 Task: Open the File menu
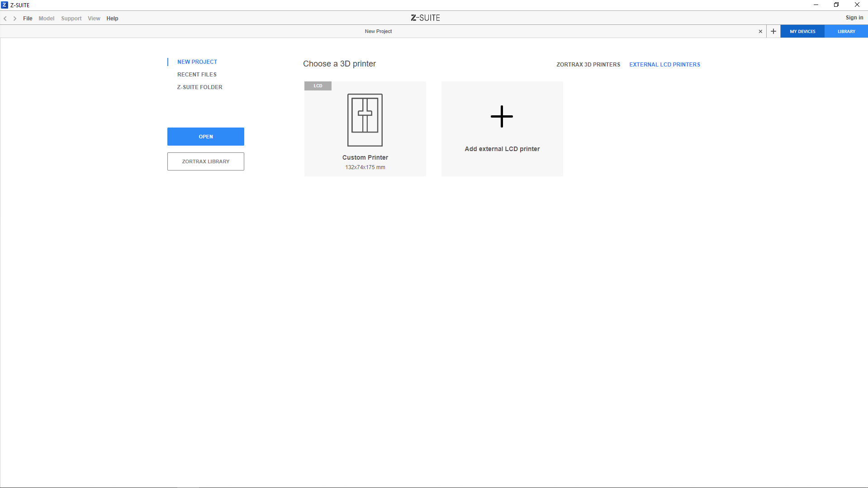tap(28, 19)
